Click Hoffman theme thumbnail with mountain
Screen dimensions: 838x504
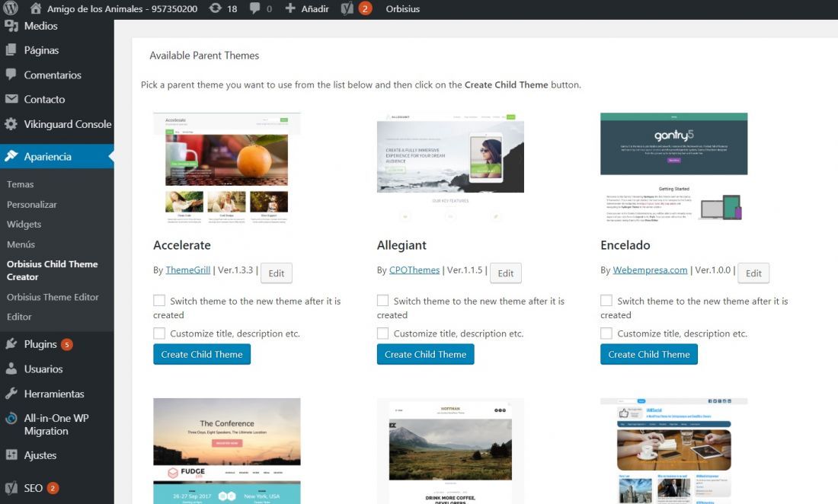[450, 451]
